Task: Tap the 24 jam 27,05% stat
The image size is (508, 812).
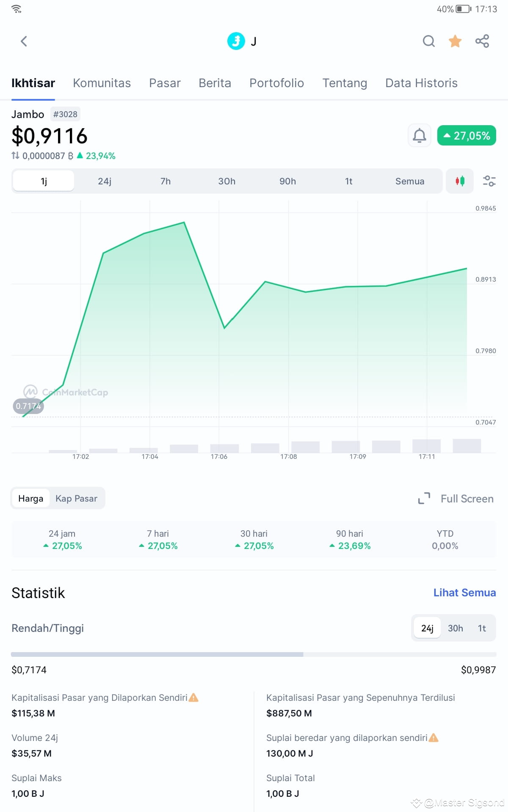Action: click(62, 540)
